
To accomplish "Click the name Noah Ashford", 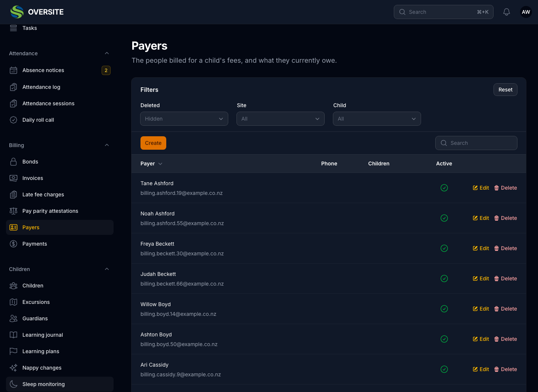I will click(158, 214).
